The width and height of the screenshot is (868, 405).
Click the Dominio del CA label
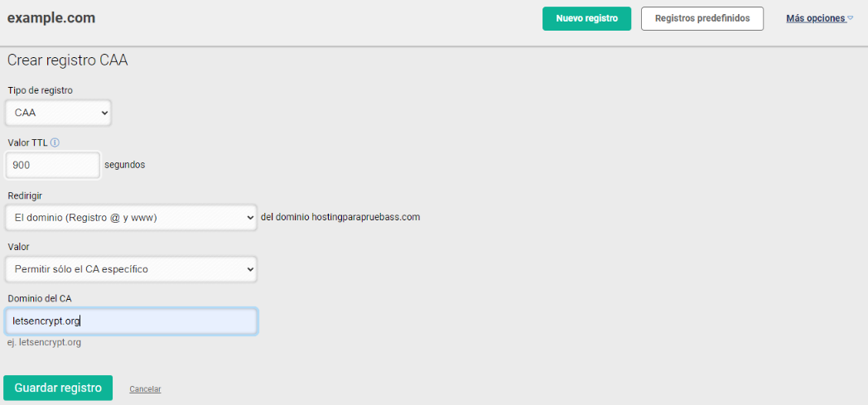pyautogui.click(x=41, y=298)
